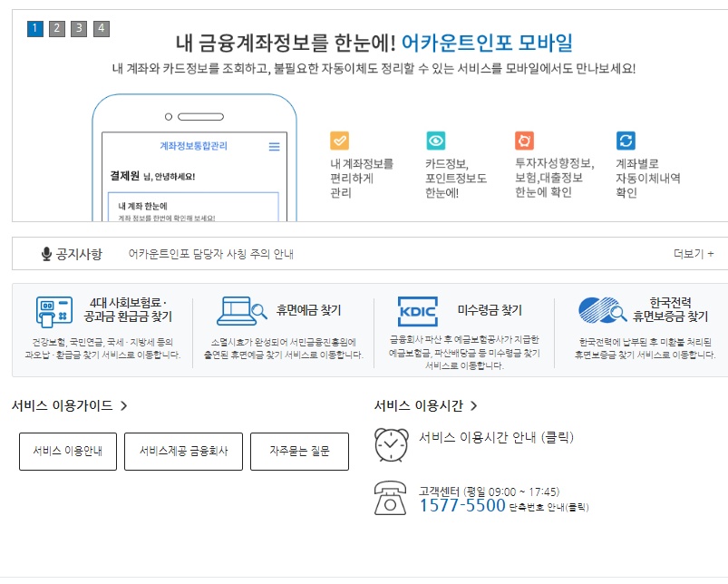Expand 서비스 이용시간 chevron

(473, 405)
